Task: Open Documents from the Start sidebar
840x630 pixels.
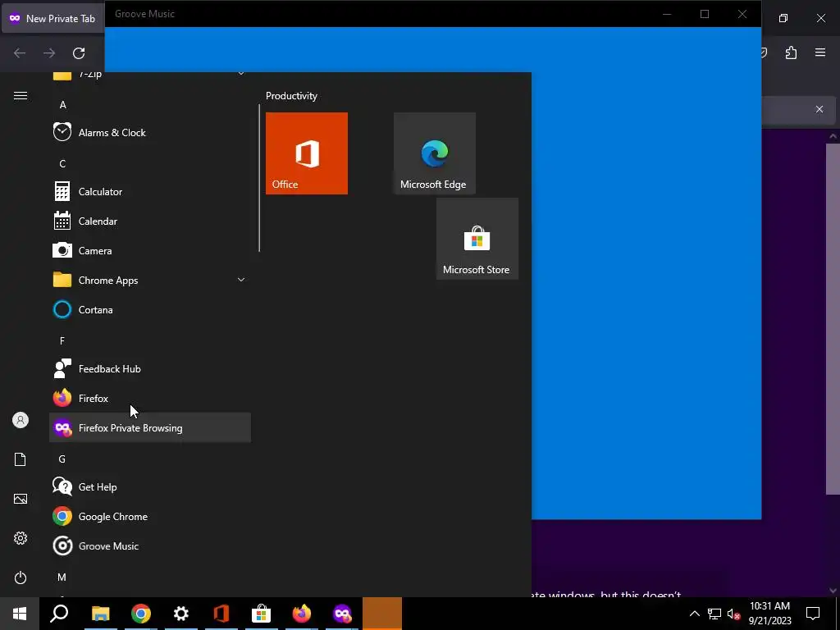Action: [x=21, y=459]
